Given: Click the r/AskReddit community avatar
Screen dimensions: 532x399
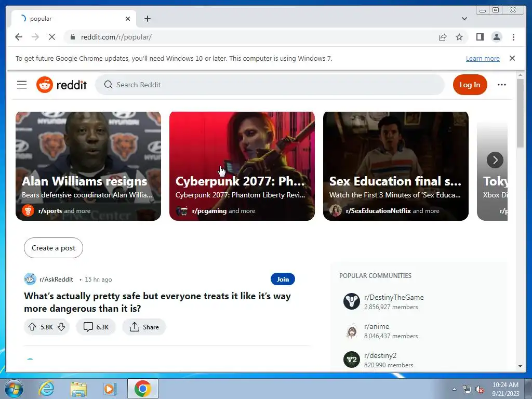Looking at the screenshot, I should tap(30, 279).
